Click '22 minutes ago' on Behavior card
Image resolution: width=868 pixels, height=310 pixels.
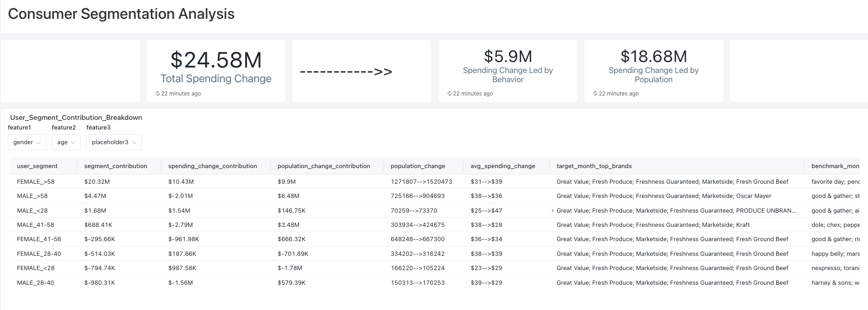(x=473, y=94)
